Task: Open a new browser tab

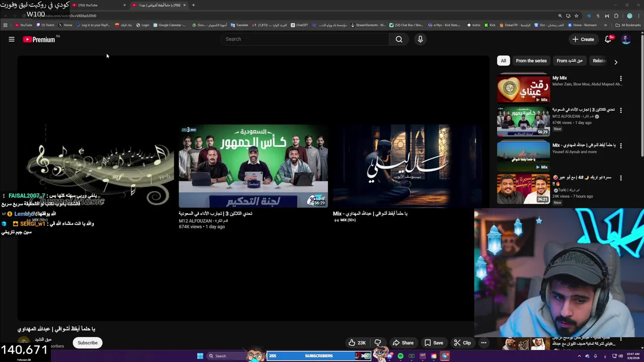Action: coord(193,5)
